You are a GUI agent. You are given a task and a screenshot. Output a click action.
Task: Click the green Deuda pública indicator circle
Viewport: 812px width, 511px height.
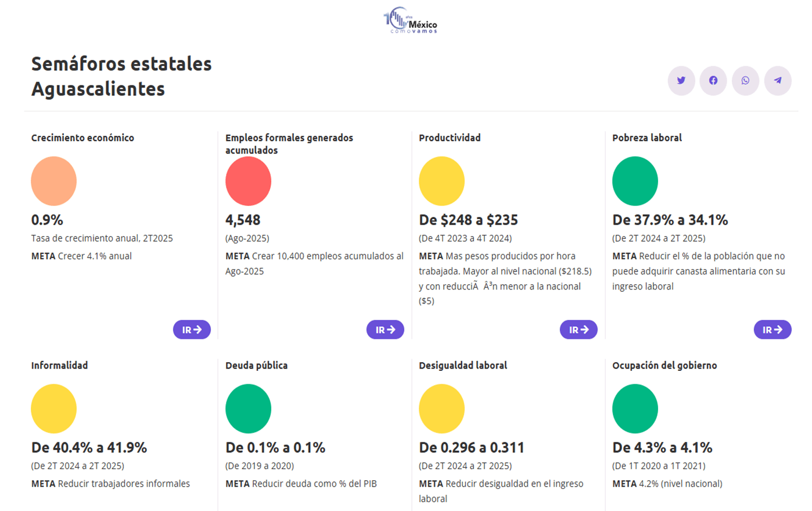click(248, 409)
